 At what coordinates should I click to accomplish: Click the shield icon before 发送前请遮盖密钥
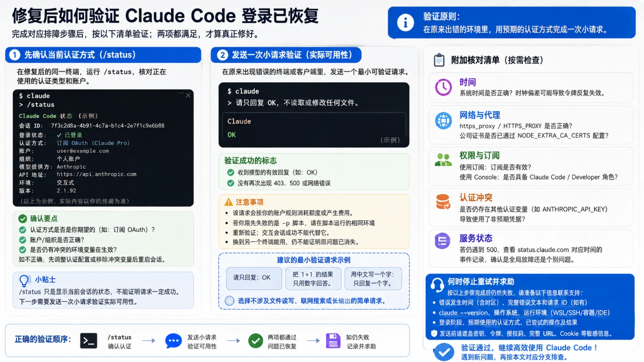click(x=434, y=333)
